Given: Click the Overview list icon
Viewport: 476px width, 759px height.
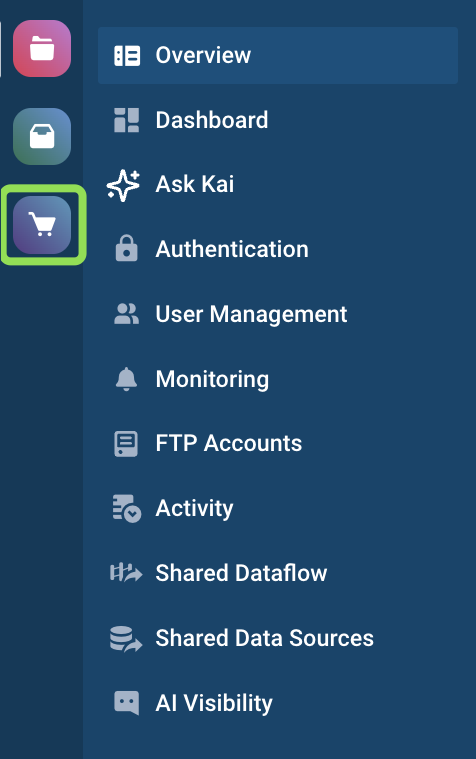Looking at the screenshot, I should [x=127, y=56].
